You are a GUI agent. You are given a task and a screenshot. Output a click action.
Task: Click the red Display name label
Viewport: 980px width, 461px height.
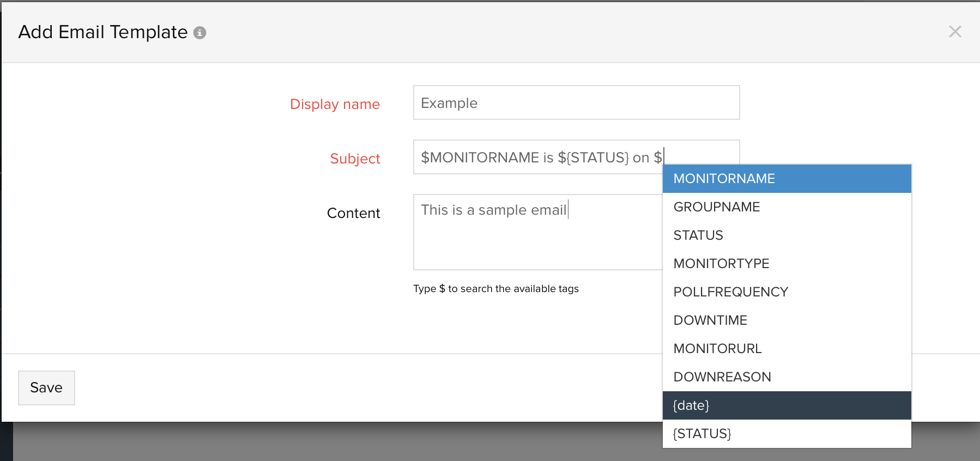[335, 104]
